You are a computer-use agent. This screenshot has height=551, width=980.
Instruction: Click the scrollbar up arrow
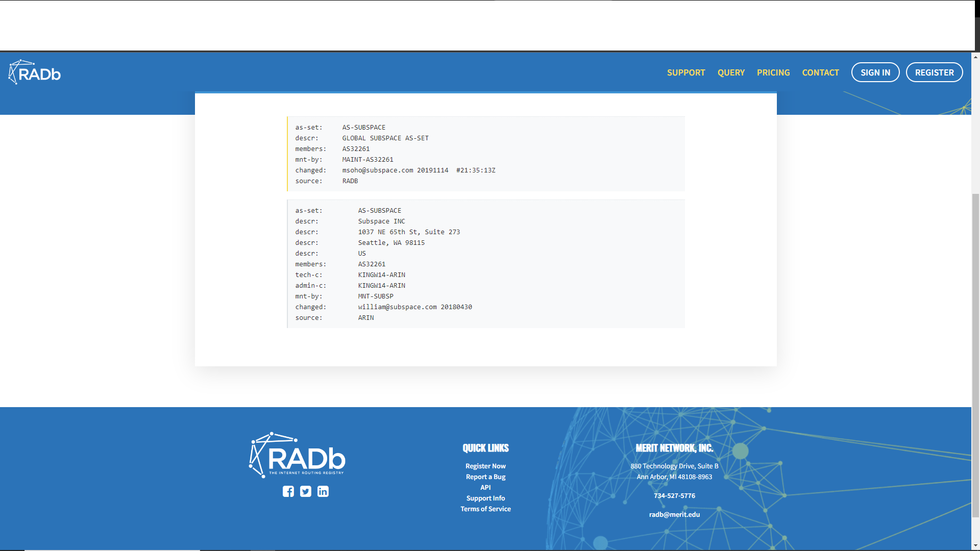[x=975, y=57]
